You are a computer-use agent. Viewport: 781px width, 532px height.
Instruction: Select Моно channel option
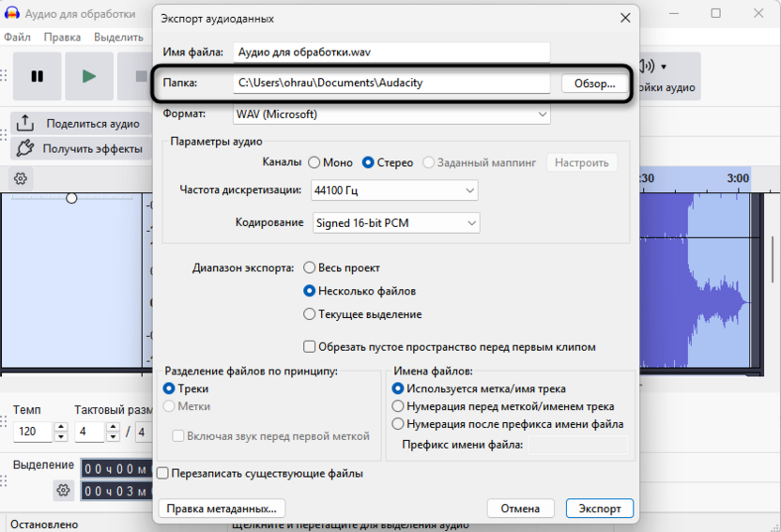(314, 162)
